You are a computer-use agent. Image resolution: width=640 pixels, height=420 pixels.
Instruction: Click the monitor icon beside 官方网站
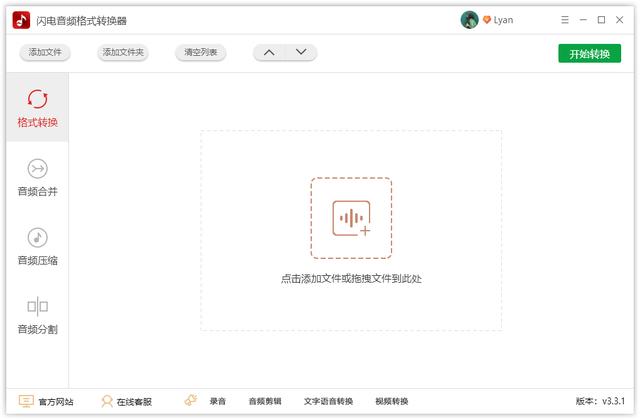[26, 401]
